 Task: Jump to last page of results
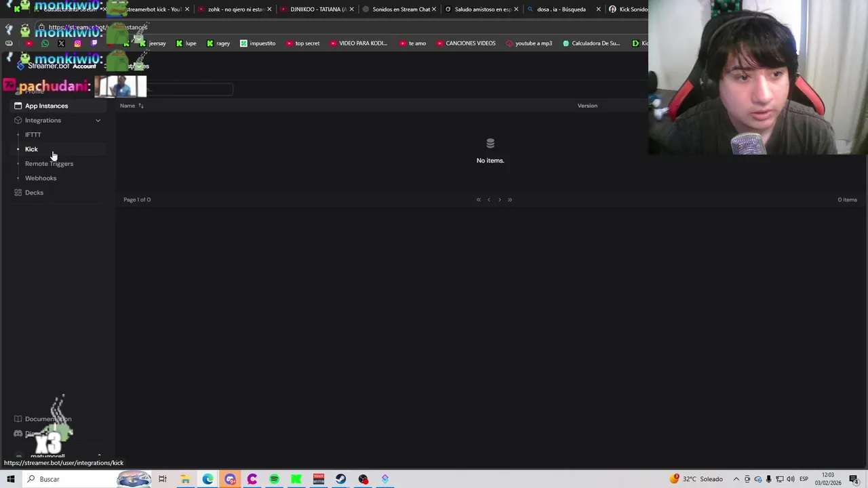[x=510, y=199]
